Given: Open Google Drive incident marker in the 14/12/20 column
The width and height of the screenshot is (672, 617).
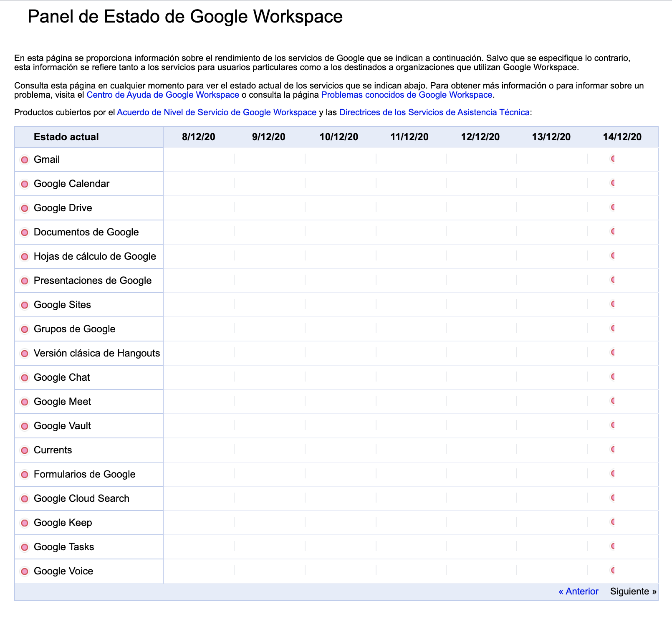Looking at the screenshot, I should point(613,207).
